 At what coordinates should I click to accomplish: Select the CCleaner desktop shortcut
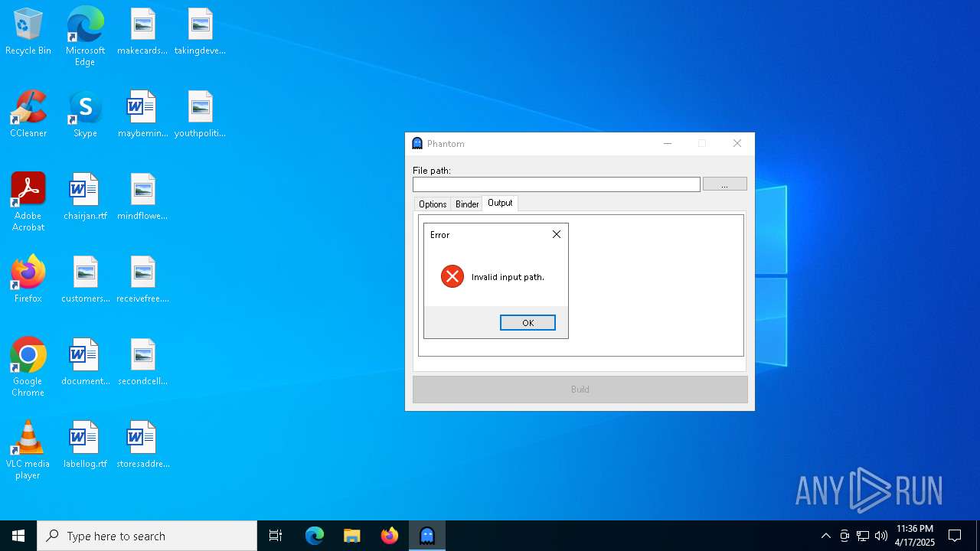point(28,115)
